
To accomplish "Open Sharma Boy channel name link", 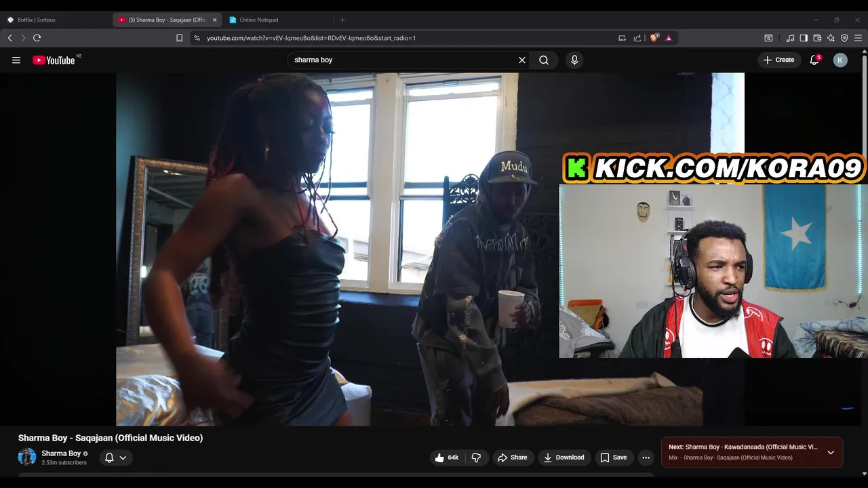I will click(61, 453).
